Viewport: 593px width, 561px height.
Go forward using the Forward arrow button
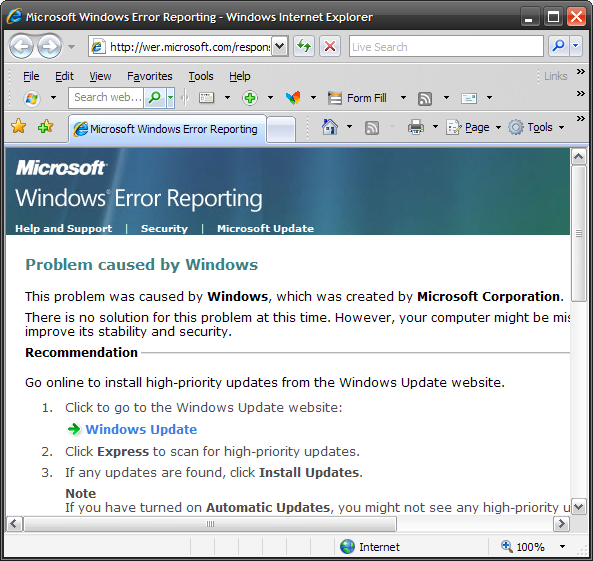tap(49, 47)
